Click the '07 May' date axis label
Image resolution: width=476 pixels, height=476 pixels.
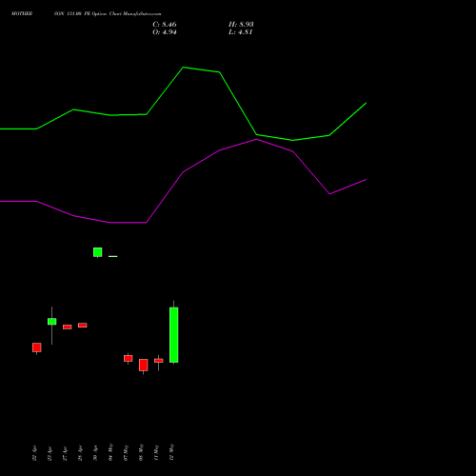(126, 452)
